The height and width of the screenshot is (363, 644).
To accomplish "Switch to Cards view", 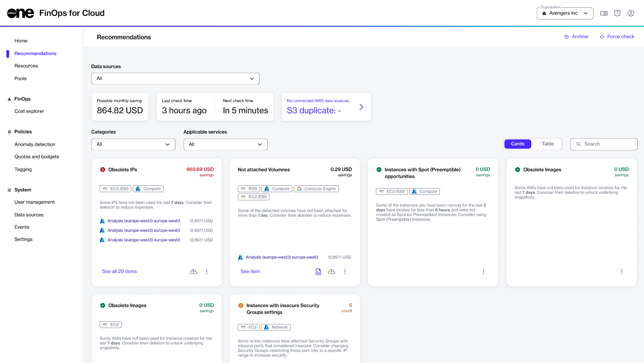I will click(x=518, y=144).
